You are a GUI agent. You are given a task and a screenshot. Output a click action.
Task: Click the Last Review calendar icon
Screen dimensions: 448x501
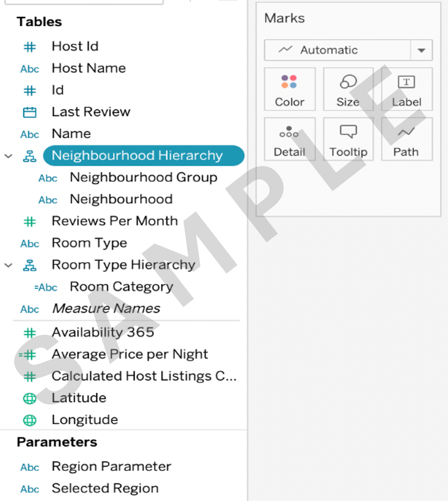[x=30, y=112]
